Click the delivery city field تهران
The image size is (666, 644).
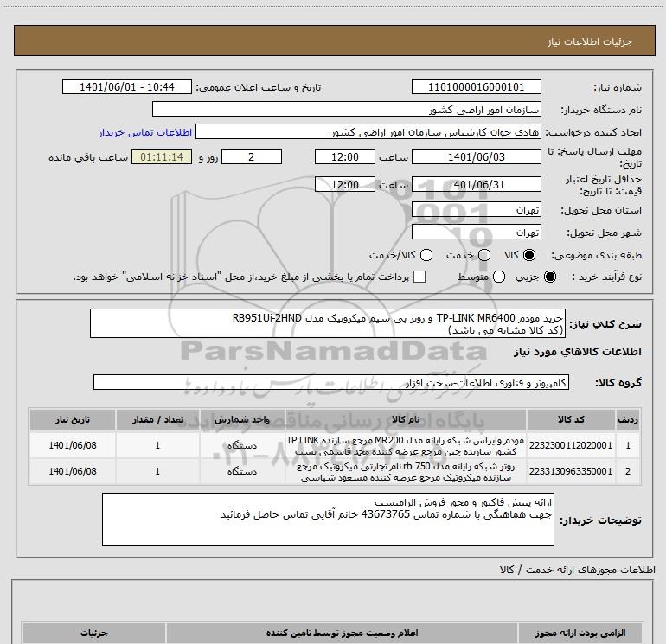[476, 232]
